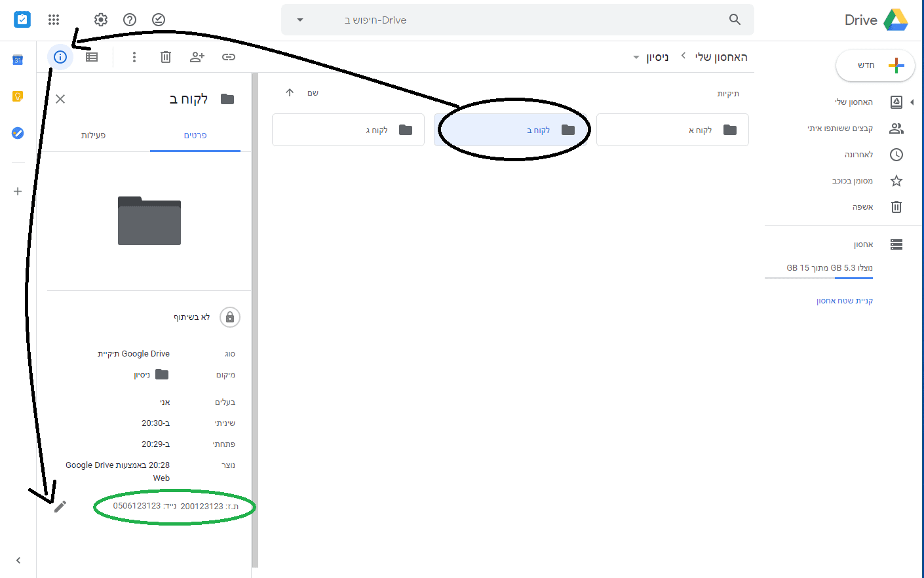Open Drive settings gear menu
Viewport: 924px width, 578px height.
101,20
